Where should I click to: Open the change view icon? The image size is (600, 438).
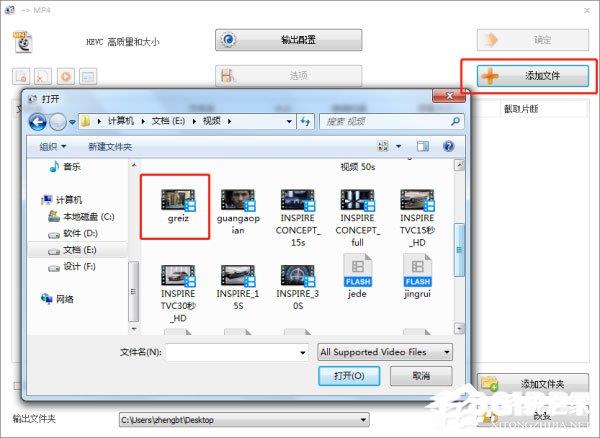(x=383, y=146)
